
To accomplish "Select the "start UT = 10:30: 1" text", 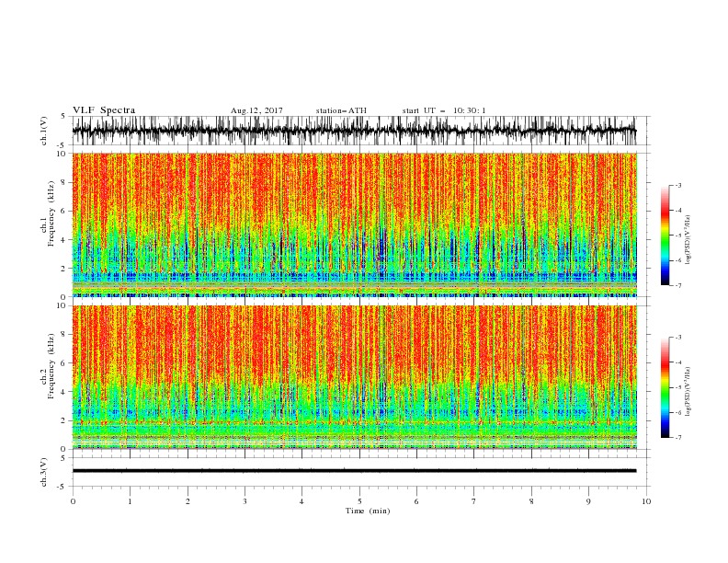I will (444, 110).
